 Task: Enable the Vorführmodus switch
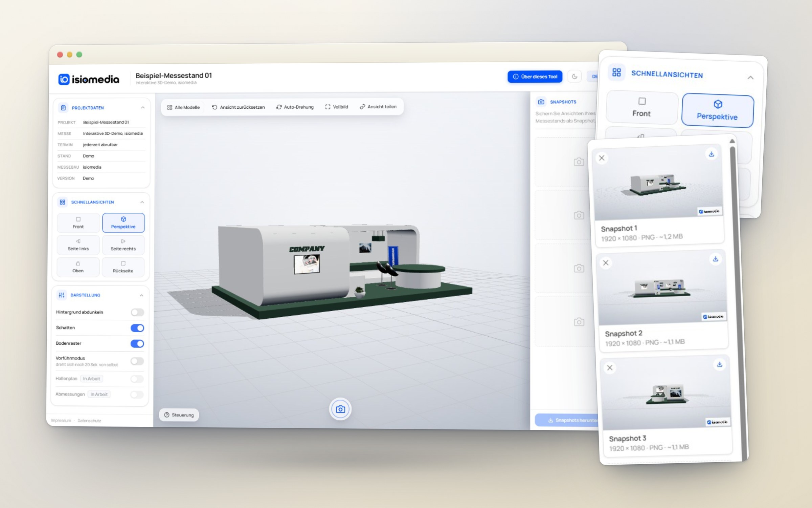tap(137, 361)
